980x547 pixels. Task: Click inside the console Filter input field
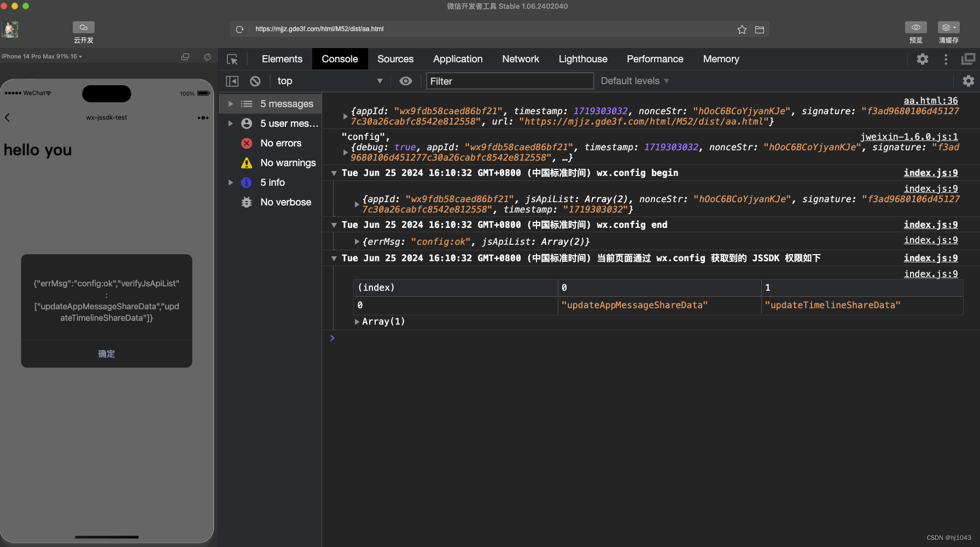coord(509,80)
